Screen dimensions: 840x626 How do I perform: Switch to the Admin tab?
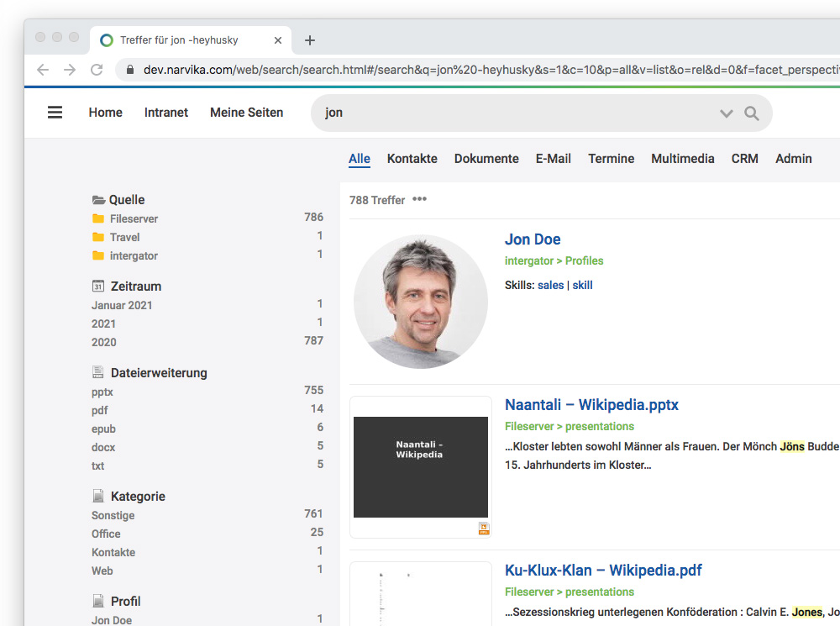pyautogui.click(x=794, y=159)
